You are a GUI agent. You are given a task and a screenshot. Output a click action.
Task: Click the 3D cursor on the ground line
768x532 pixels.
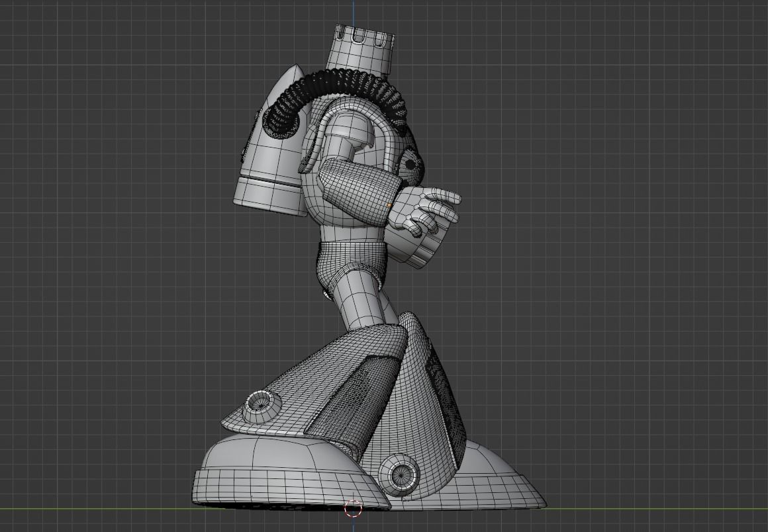353,509
